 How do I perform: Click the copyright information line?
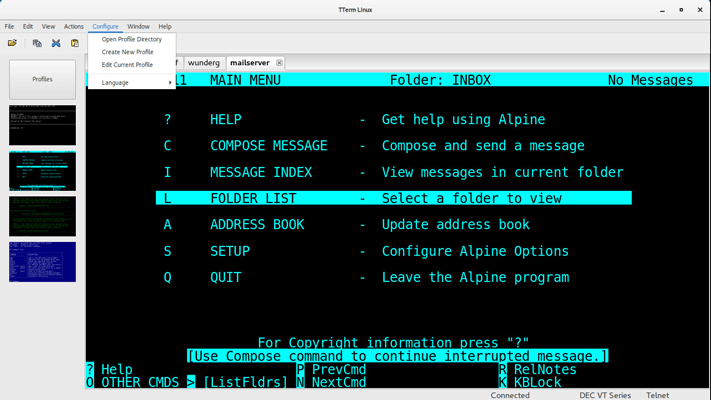[393, 342]
